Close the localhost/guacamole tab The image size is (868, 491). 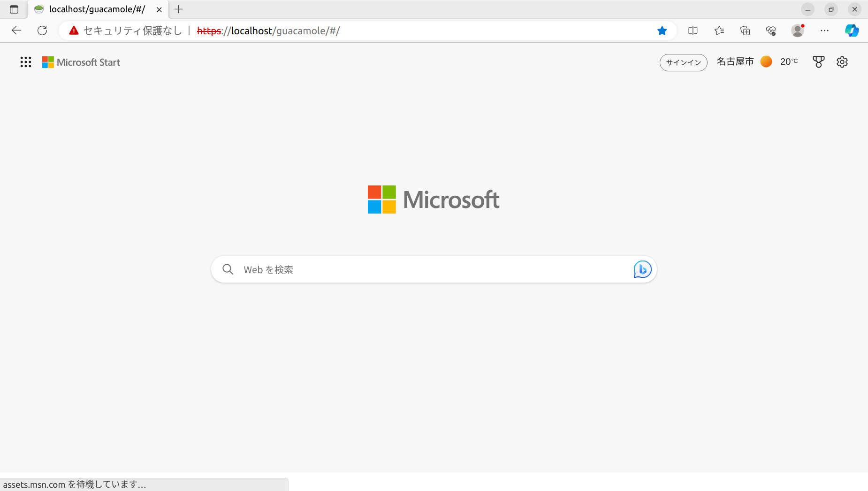159,9
